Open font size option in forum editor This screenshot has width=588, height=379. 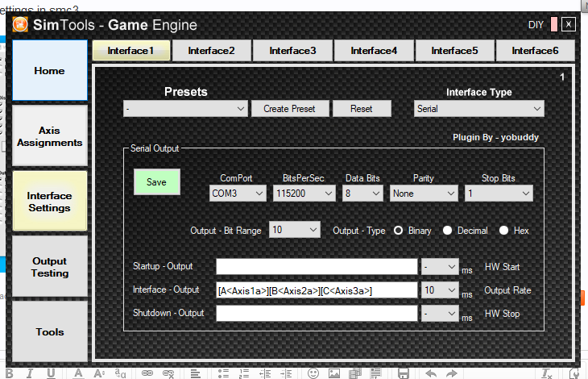(99, 373)
